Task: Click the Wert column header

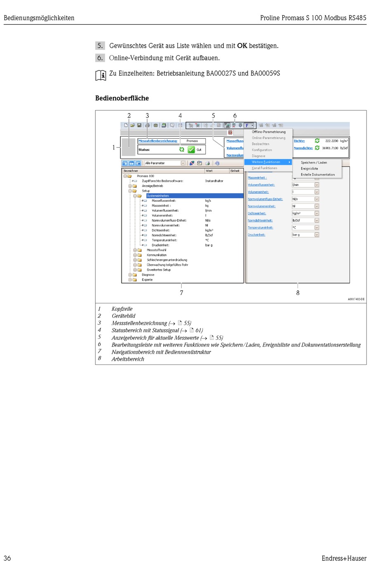Action: (217, 171)
